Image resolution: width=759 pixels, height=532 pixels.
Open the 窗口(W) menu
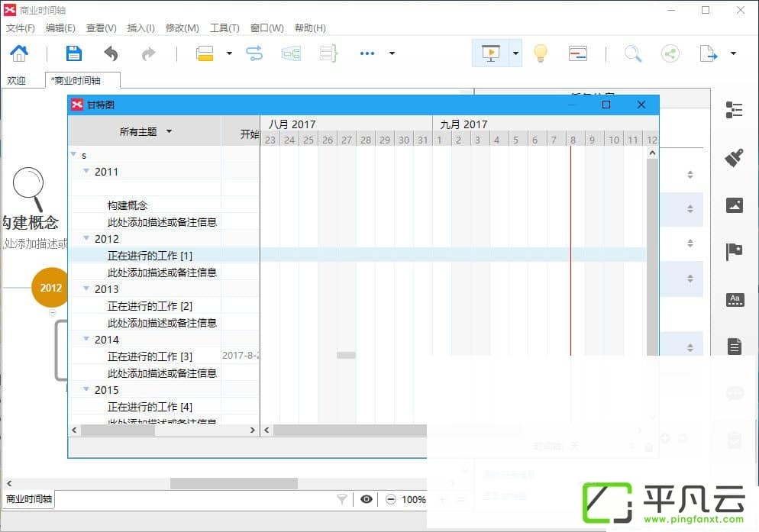[x=266, y=28]
